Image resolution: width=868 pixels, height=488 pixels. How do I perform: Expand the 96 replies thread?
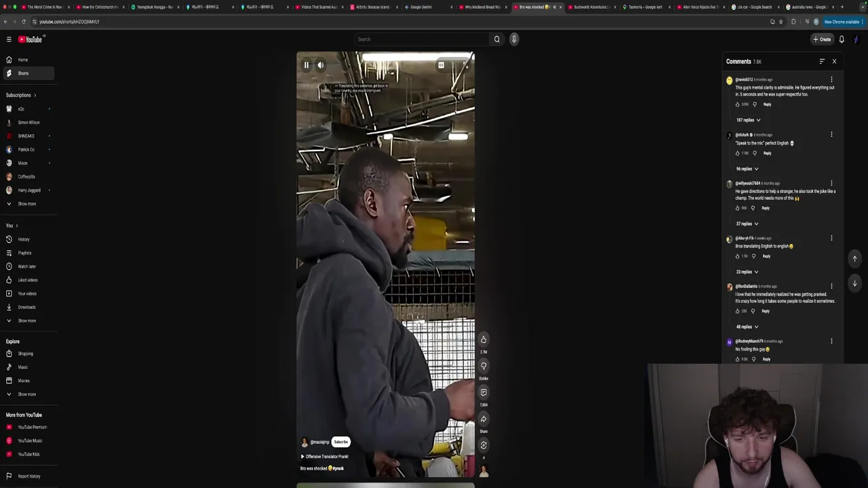pyautogui.click(x=747, y=169)
